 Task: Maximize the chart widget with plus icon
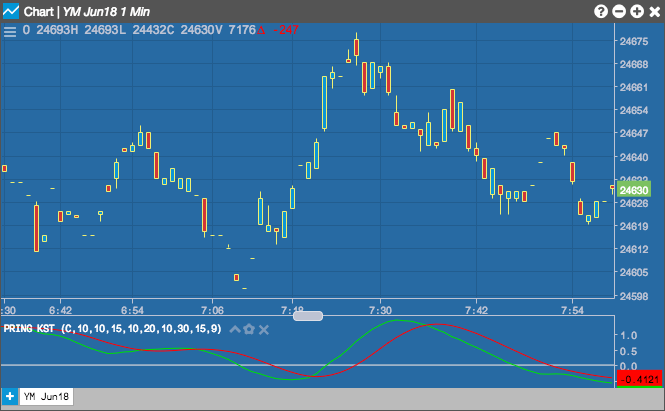(637, 11)
